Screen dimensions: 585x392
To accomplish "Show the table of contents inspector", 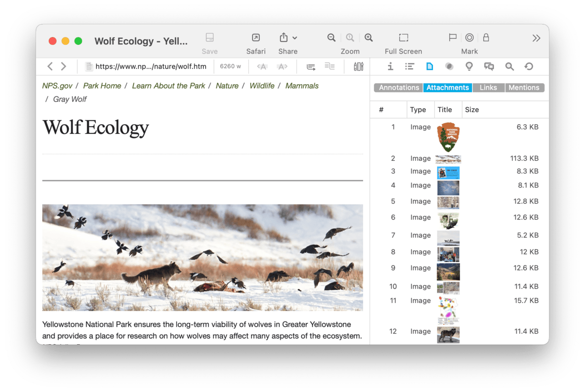I will [x=409, y=67].
